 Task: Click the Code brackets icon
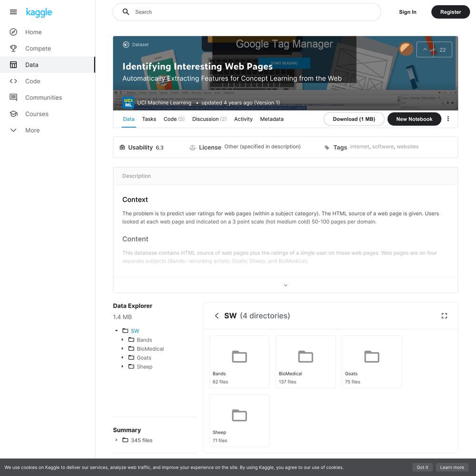tap(13, 81)
